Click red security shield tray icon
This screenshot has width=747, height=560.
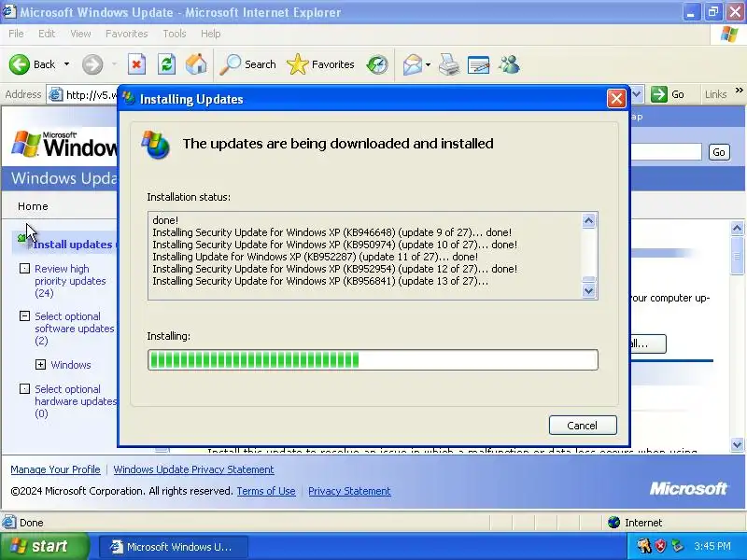pyautogui.click(x=660, y=546)
